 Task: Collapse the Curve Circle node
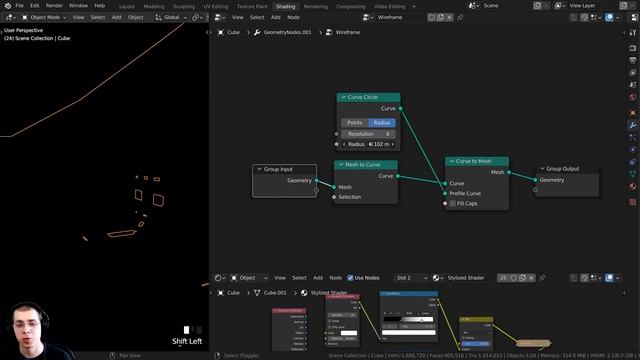[x=343, y=98]
